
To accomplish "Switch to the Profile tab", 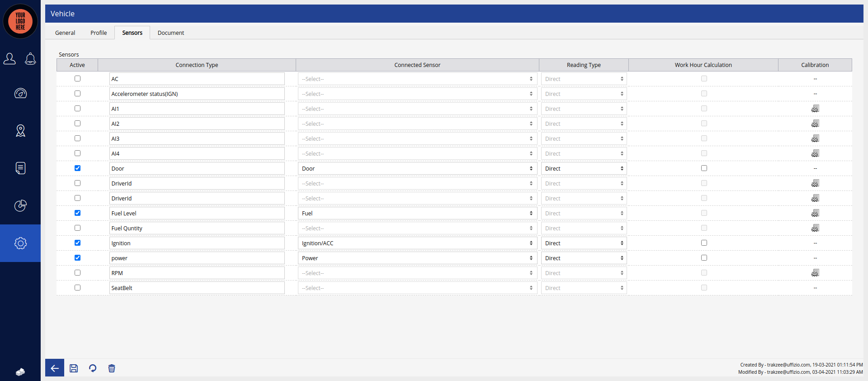I will tap(99, 33).
